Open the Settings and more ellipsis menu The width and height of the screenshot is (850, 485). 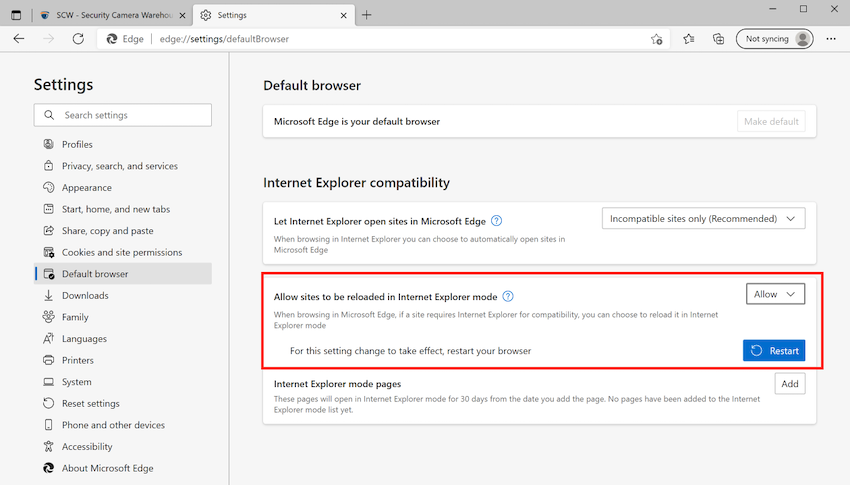pyautogui.click(x=831, y=39)
